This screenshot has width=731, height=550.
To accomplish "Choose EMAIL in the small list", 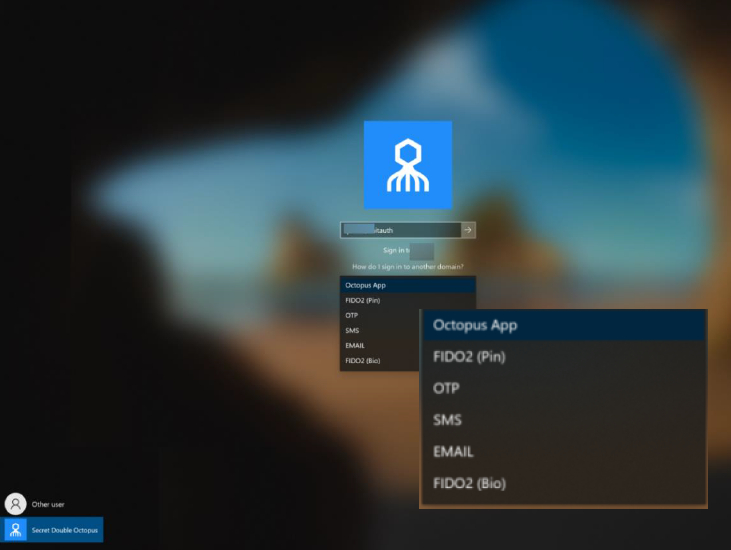I will pos(380,345).
